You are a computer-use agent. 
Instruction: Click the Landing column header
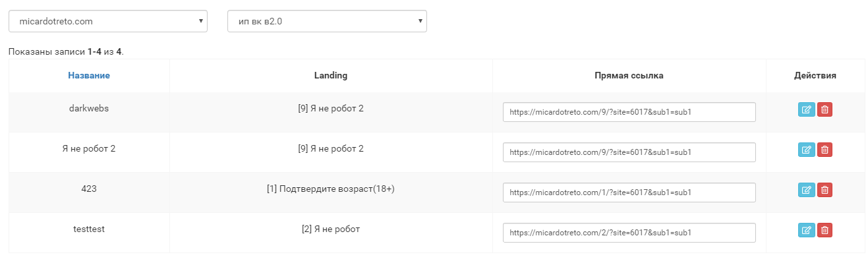coord(331,75)
